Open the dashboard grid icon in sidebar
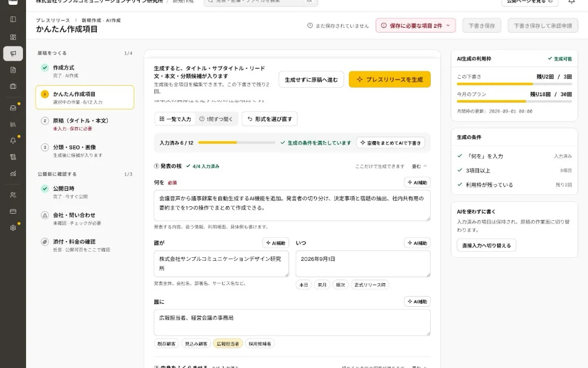 13,37
